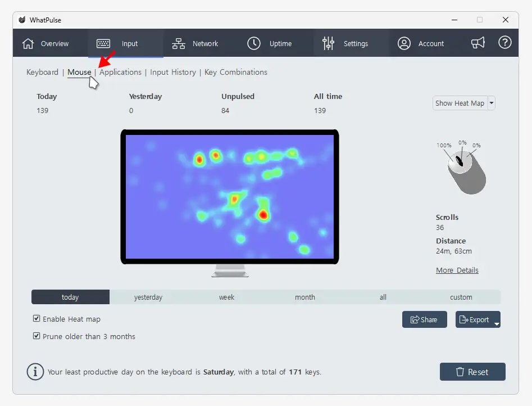Open Settings via the sliders icon
The height and width of the screenshot is (406, 532).
click(x=329, y=43)
